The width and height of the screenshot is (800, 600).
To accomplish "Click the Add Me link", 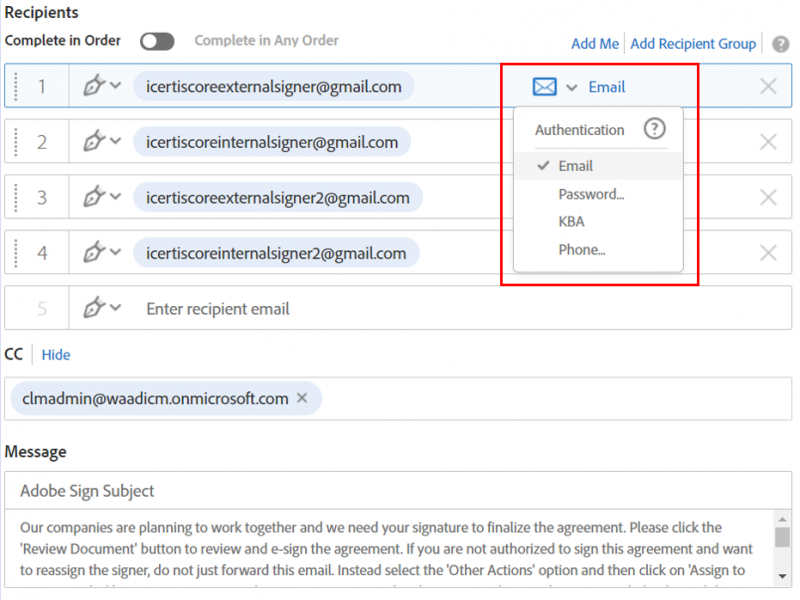I will tap(595, 44).
